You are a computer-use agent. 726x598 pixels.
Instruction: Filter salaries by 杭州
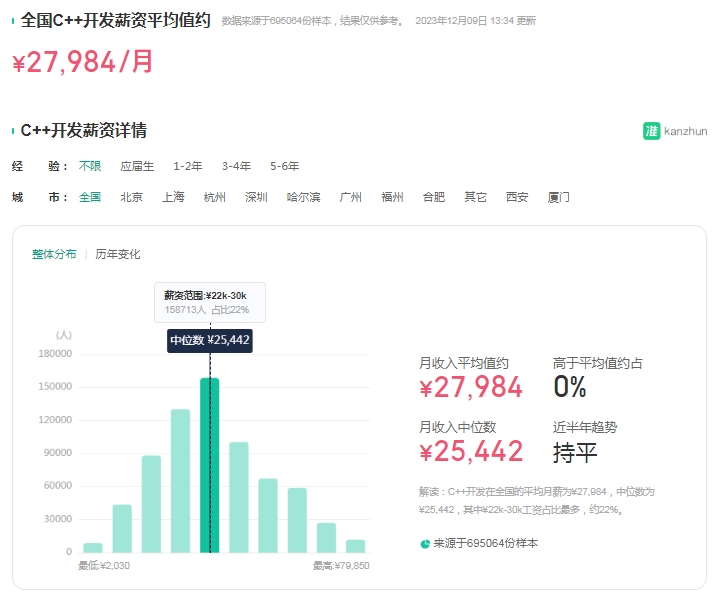pos(215,197)
